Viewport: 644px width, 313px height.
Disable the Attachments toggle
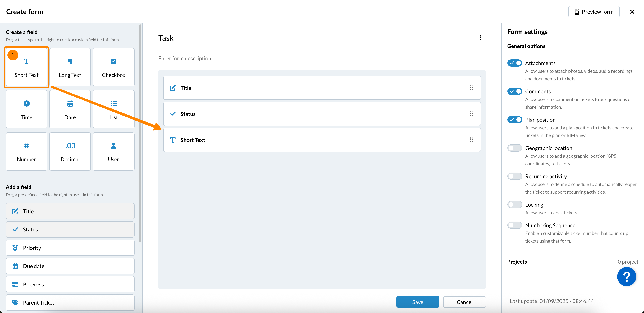click(514, 63)
